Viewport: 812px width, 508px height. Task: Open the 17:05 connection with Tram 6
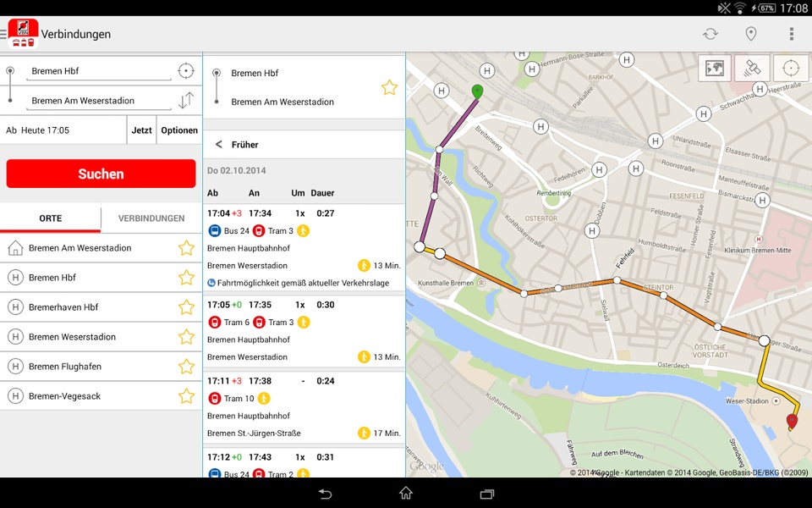coord(304,331)
